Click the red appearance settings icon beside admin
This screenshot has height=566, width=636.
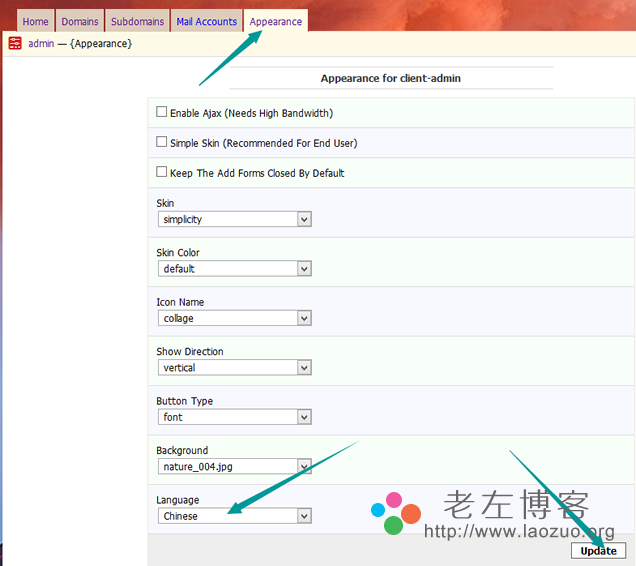[x=15, y=43]
